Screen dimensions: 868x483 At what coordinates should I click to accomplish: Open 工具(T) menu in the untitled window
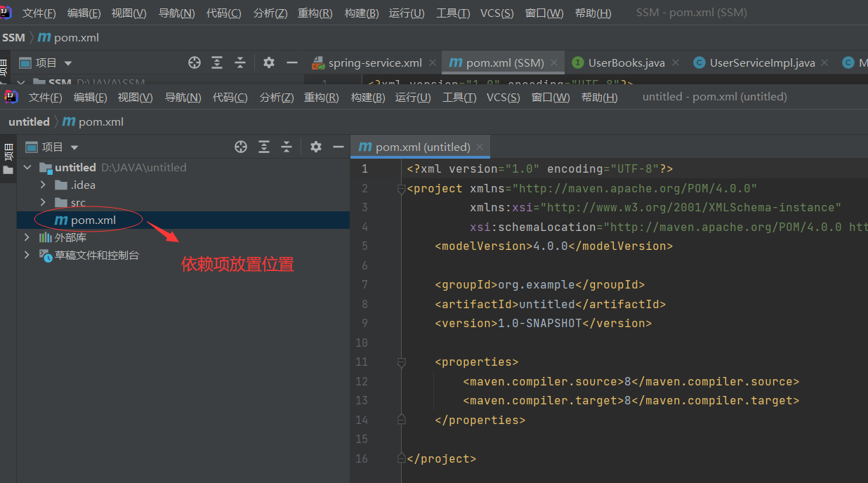[459, 97]
